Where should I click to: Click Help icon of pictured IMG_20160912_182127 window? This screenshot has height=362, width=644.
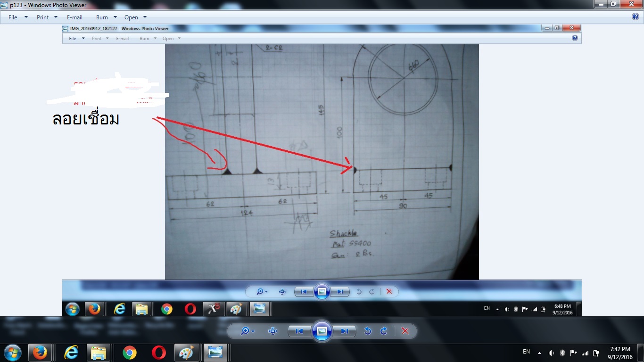click(575, 38)
